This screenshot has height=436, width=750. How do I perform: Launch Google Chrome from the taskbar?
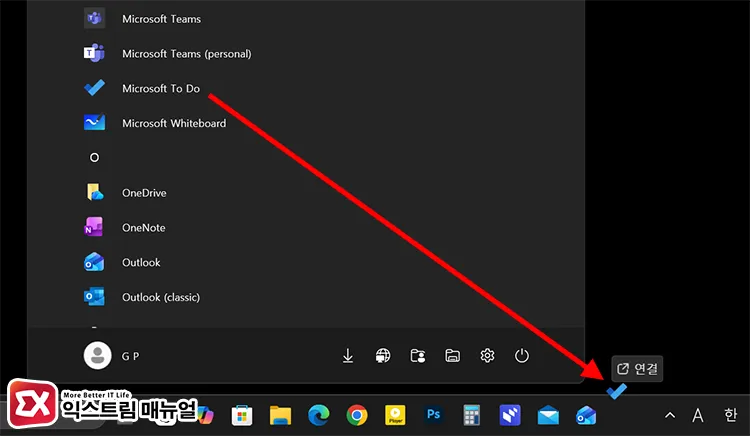(x=357, y=415)
